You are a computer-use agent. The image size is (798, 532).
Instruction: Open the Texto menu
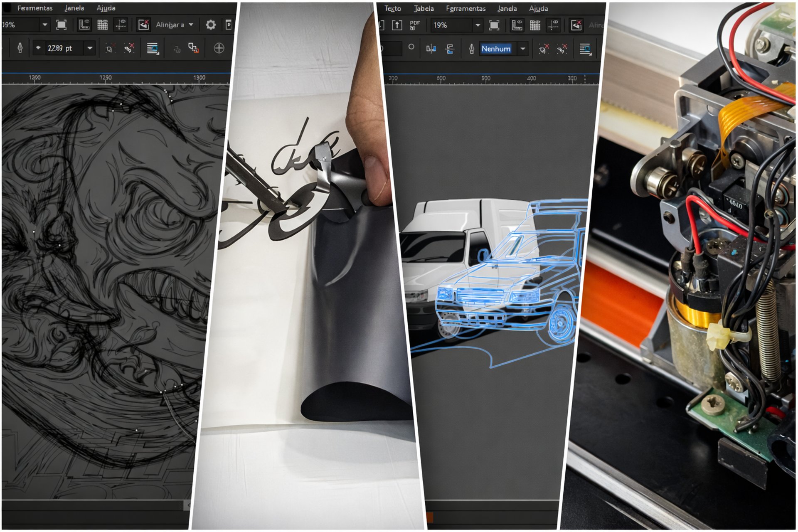(x=392, y=8)
